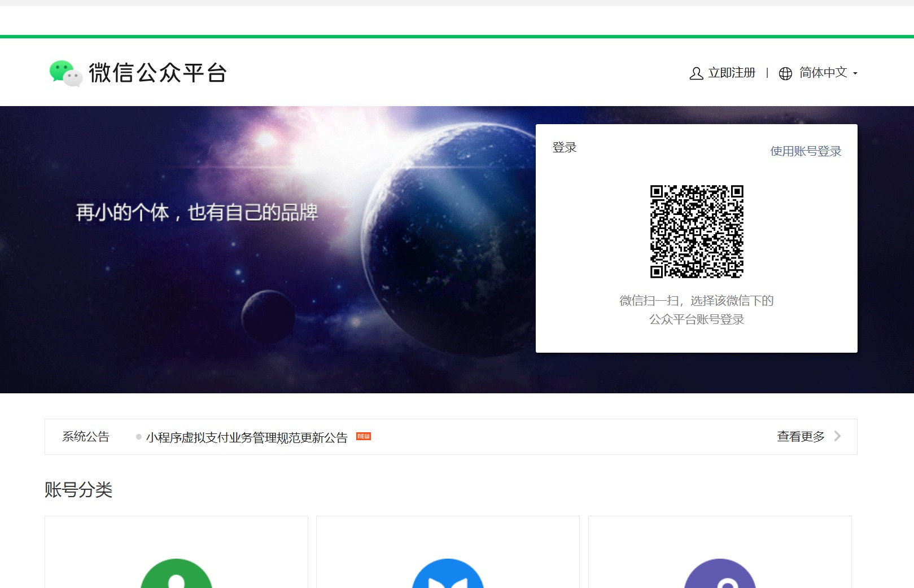This screenshot has width=914, height=588.
Task: Click the right chevron next to 查看更多
Action: point(837,436)
